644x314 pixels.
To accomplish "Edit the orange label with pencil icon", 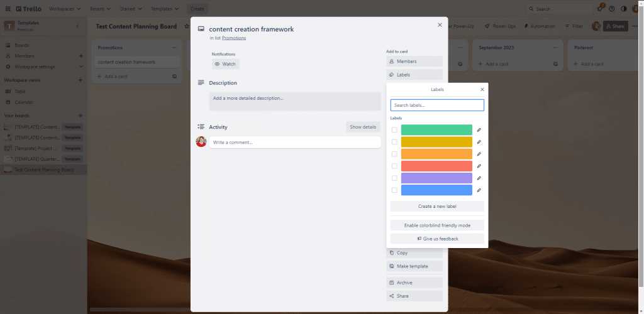I will point(479,154).
